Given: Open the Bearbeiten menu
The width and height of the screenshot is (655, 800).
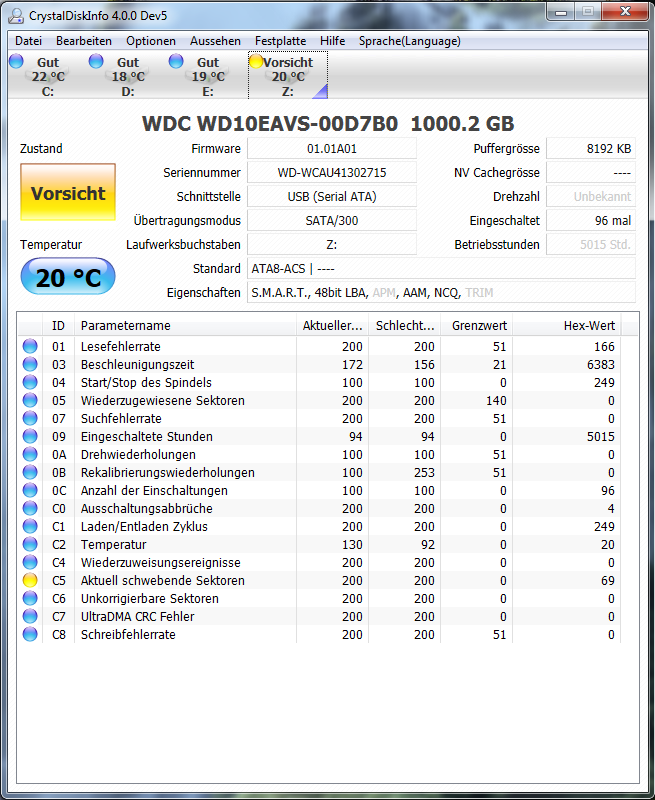Looking at the screenshot, I should coord(84,41).
